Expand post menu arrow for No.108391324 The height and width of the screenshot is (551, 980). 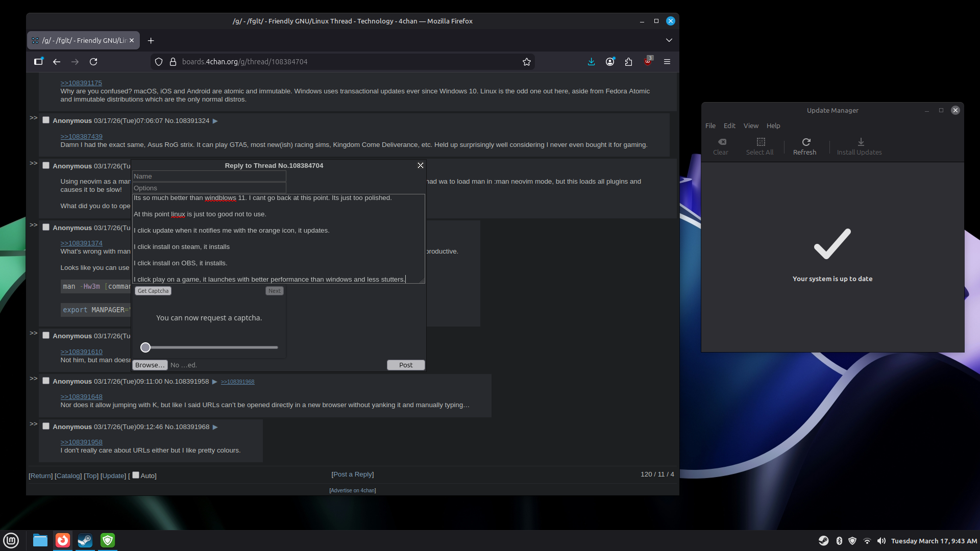(215, 121)
